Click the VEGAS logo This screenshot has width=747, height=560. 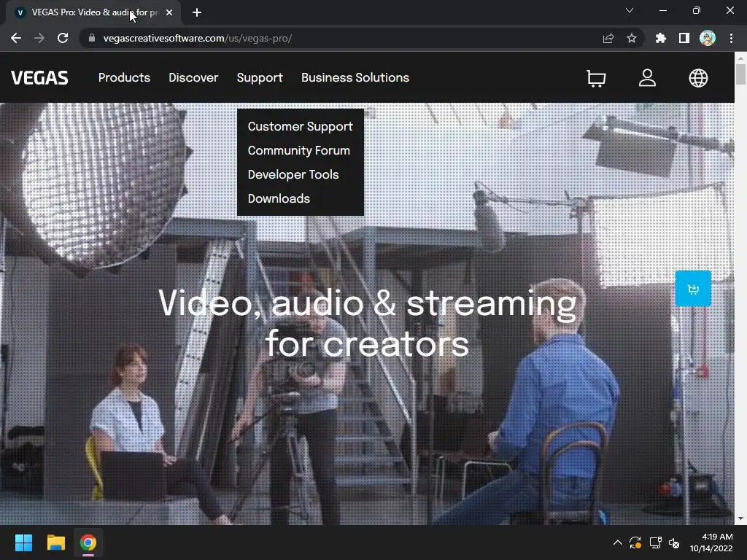pos(39,78)
